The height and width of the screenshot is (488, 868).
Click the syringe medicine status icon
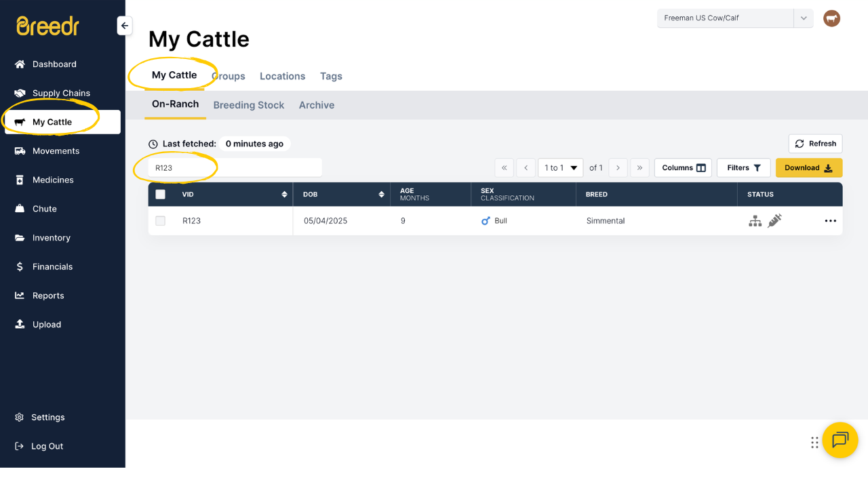click(x=774, y=220)
